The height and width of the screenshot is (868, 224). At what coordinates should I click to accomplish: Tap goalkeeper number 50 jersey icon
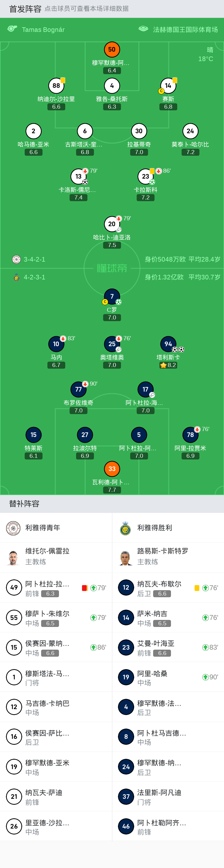coord(112,49)
